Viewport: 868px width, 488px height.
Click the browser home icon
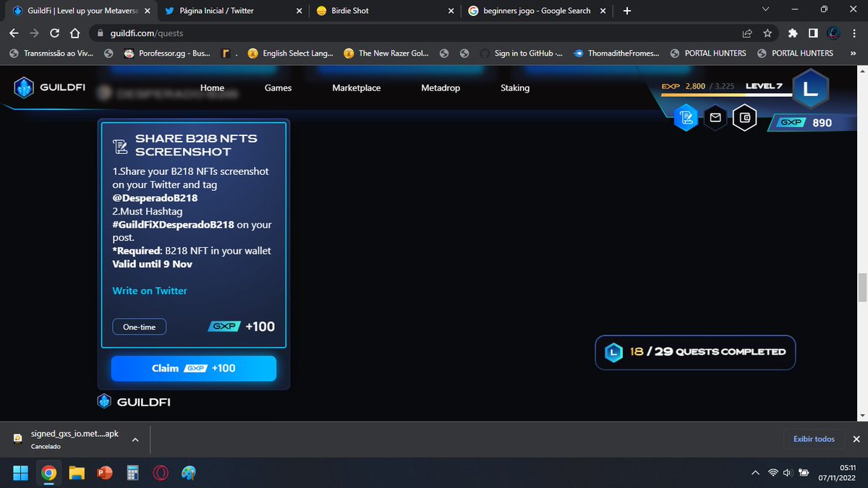pyautogui.click(x=75, y=33)
